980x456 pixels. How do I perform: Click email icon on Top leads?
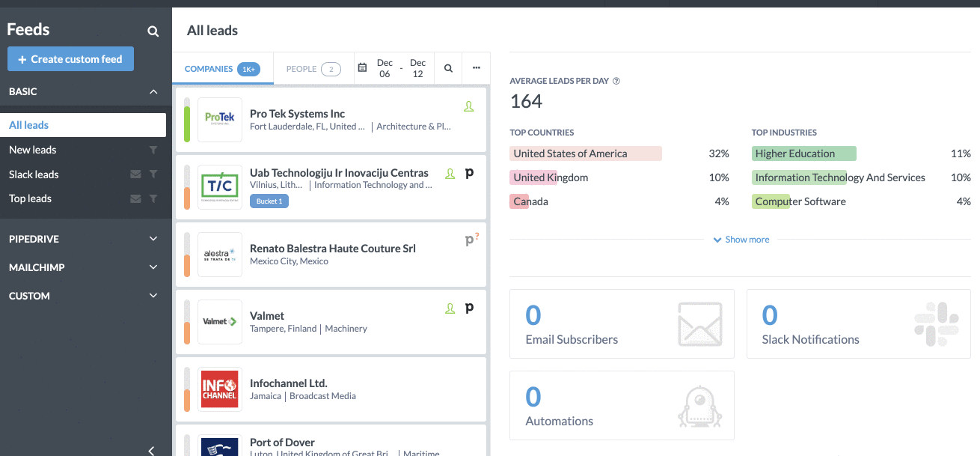click(x=135, y=198)
